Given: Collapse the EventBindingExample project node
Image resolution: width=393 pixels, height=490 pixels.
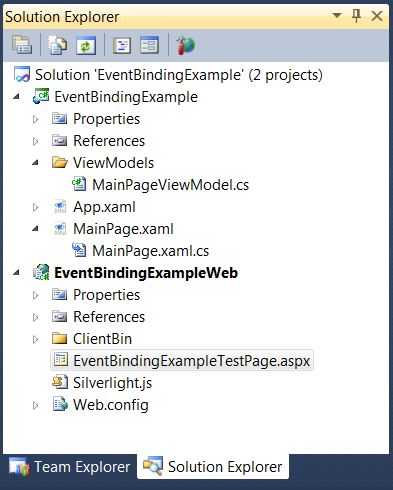Looking at the screenshot, I should pyautogui.click(x=16, y=97).
